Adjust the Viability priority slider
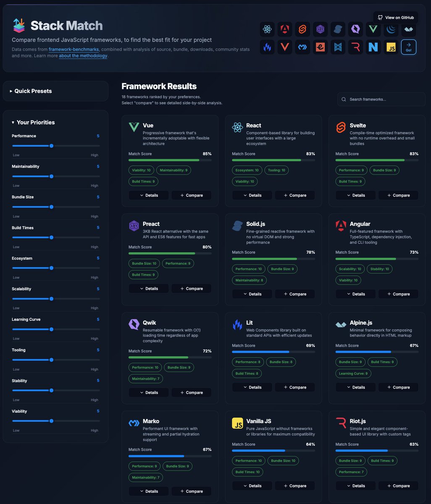The width and height of the screenshot is (431, 504). click(56, 421)
